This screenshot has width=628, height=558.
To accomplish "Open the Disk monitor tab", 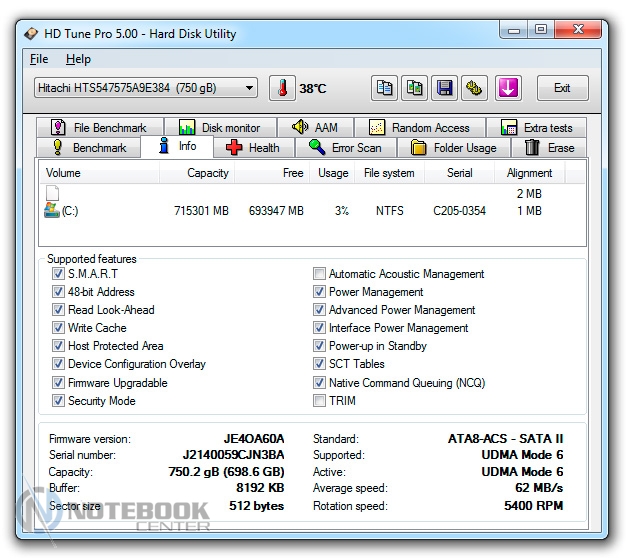I will tap(220, 128).
